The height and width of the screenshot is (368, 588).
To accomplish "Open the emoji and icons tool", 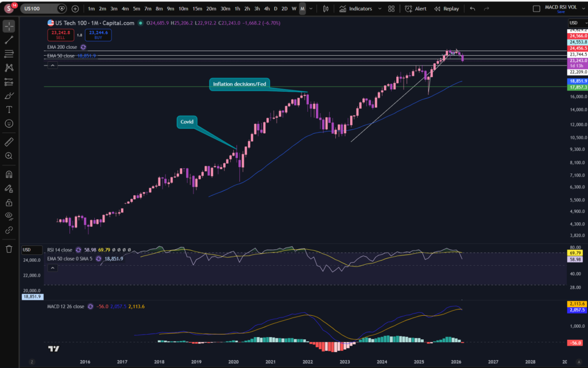I will coord(9,123).
